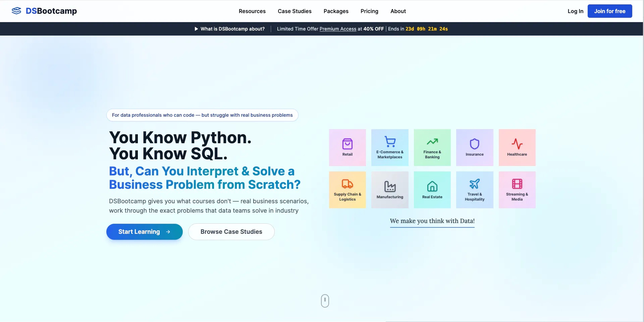Select the Finance & Banking trend icon
This screenshot has width=644, height=322.
432,142
